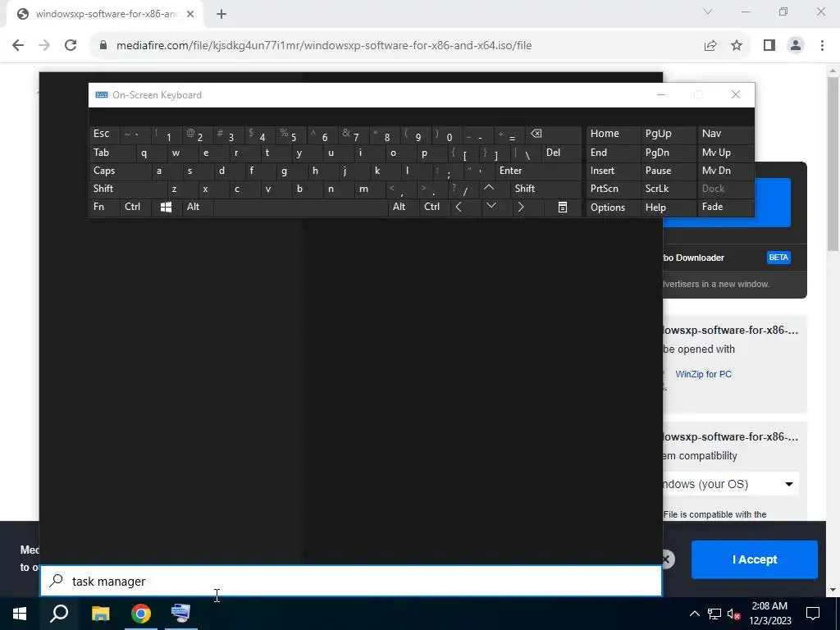Toggle the Caps key
The width and height of the screenshot is (840, 630).
(x=120, y=171)
